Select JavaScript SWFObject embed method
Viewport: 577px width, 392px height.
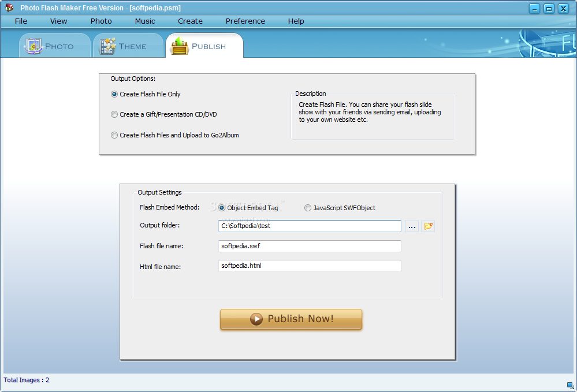tap(340, 208)
